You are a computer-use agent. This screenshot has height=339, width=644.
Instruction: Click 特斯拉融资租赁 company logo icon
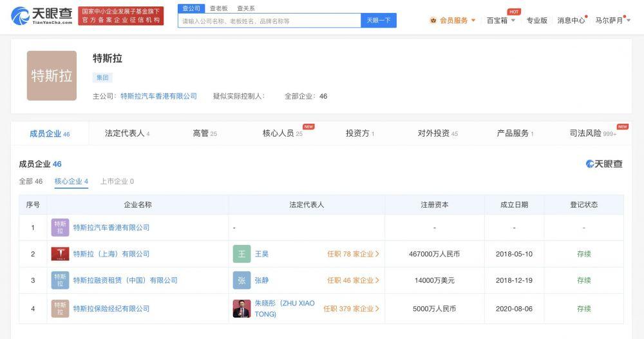tap(60, 280)
